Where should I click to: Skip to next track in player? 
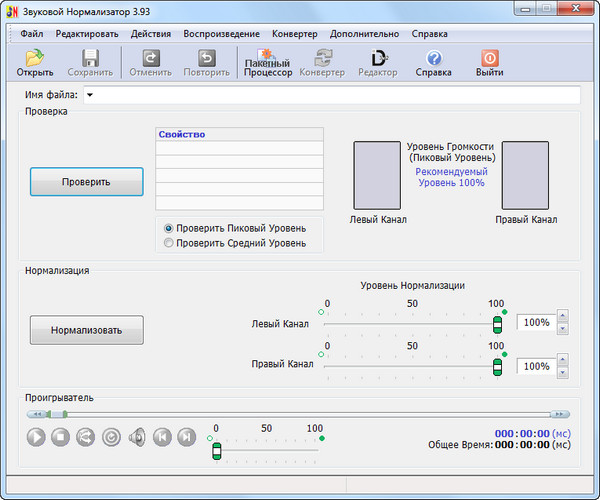coord(186,436)
